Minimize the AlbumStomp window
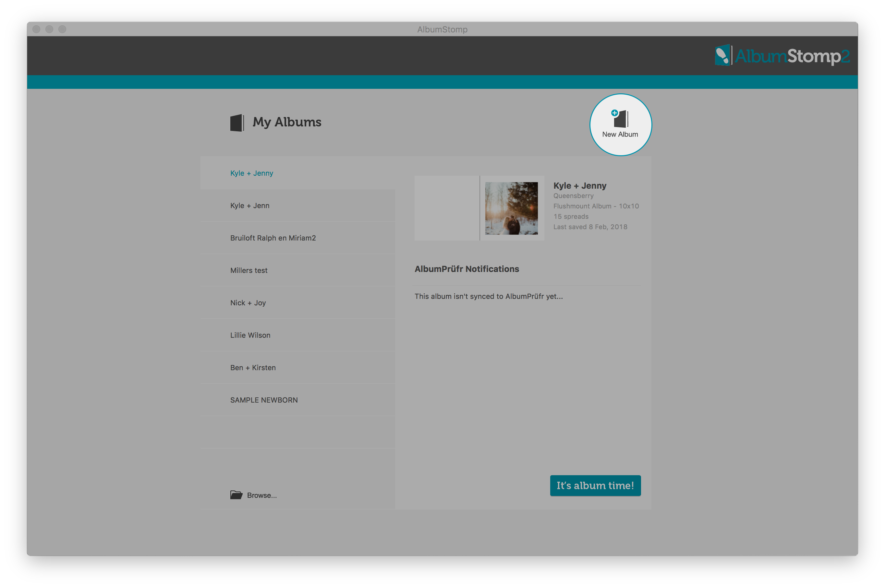This screenshot has width=885, height=588. tap(49, 29)
